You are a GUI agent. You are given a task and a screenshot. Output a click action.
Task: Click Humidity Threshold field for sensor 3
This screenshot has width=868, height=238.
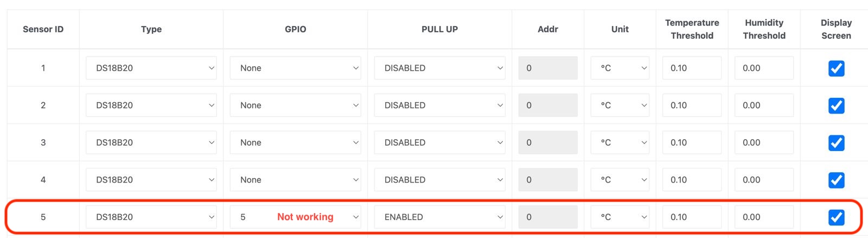pyautogui.click(x=764, y=142)
